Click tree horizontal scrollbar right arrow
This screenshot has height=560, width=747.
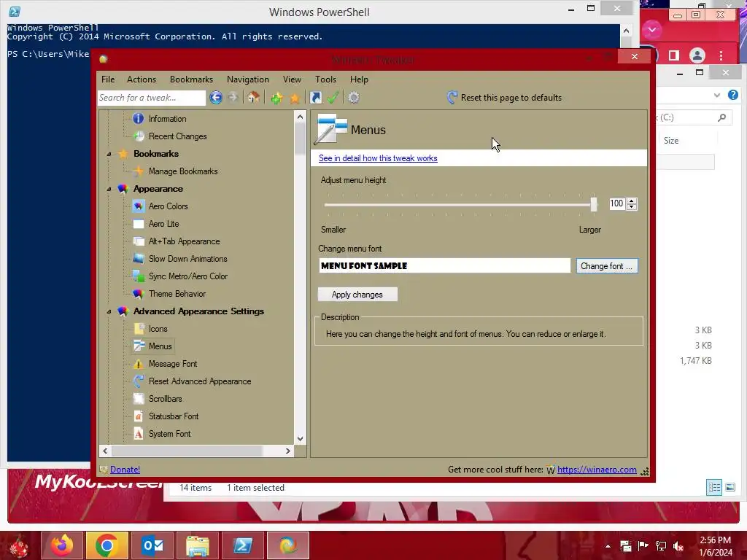(x=287, y=451)
